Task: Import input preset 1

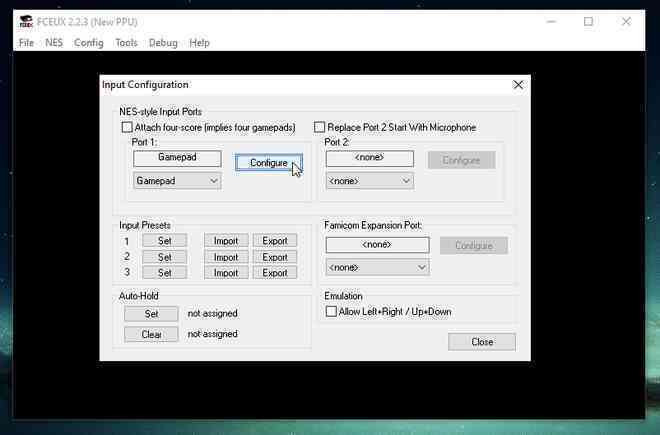Action: tap(226, 241)
